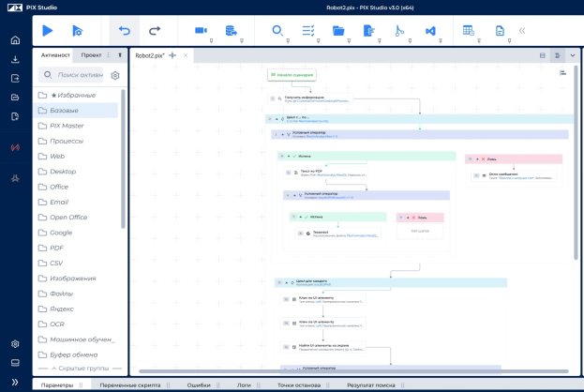Click the download icon in left sidebar
The height and width of the screenshot is (392, 584).
click(15, 59)
